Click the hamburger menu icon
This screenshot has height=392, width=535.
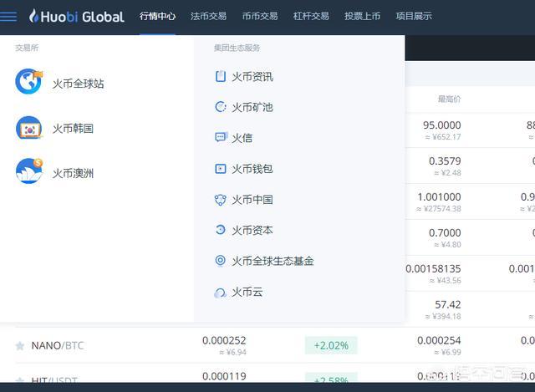click(9, 16)
